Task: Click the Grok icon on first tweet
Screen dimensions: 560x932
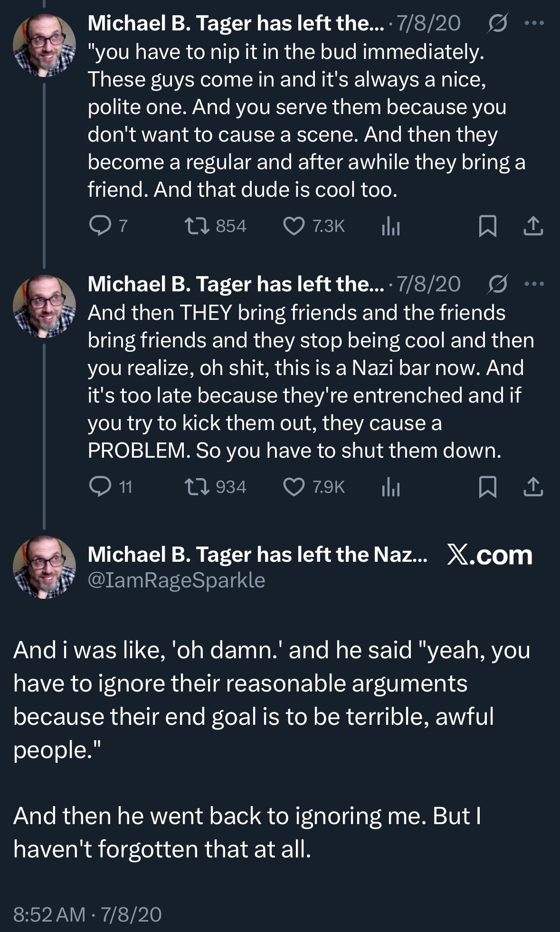Action: 497,23
